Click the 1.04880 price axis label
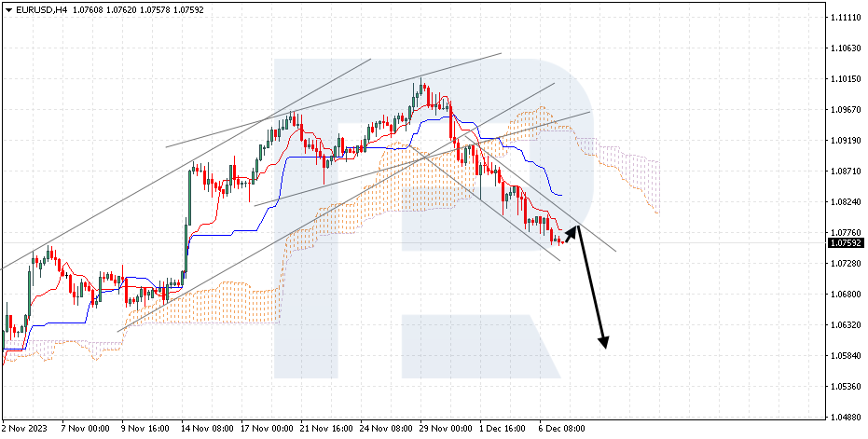This screenshot has width=868, height=439. tap(845, 417)
